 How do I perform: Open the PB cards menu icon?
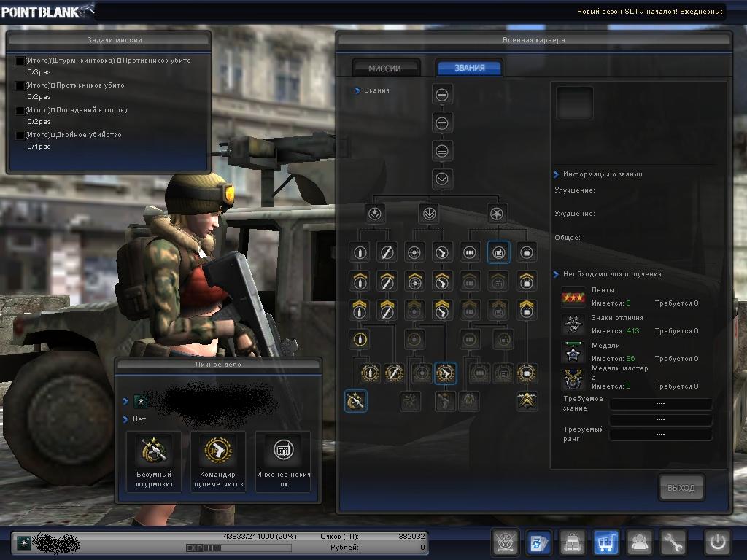pos(539,542)
